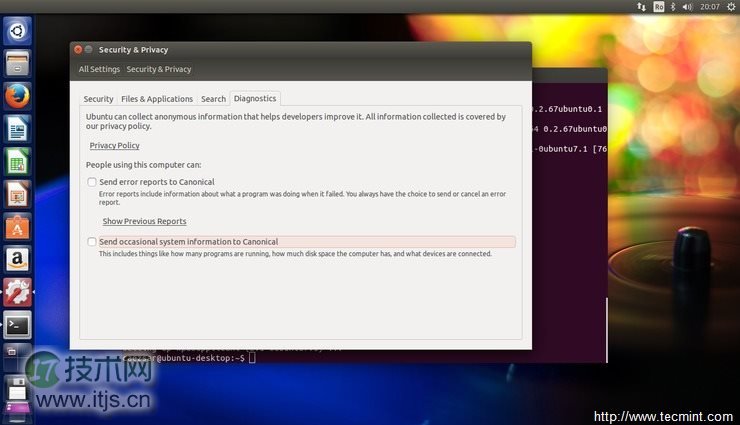Open the keyboard layout indicator
Screen dimensions: 740x425
(x=659, y=7)
